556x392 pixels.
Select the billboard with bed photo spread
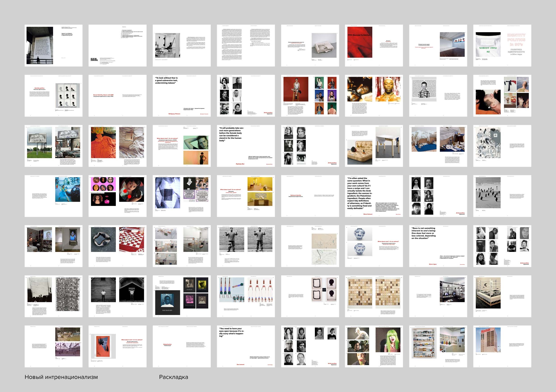pos(53,146)
